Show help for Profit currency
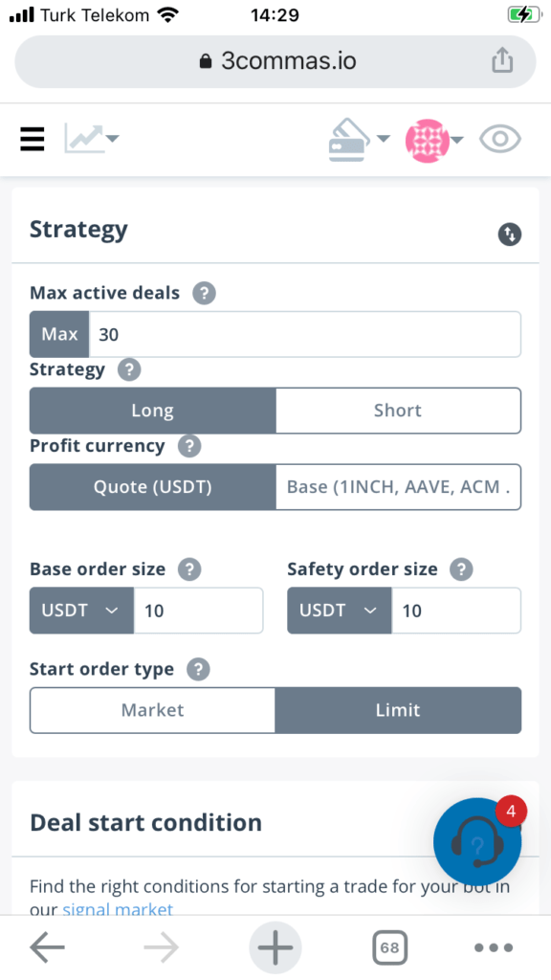Image resolution: width=551 pixels, height=980 pixels. (x=190, y=446)
